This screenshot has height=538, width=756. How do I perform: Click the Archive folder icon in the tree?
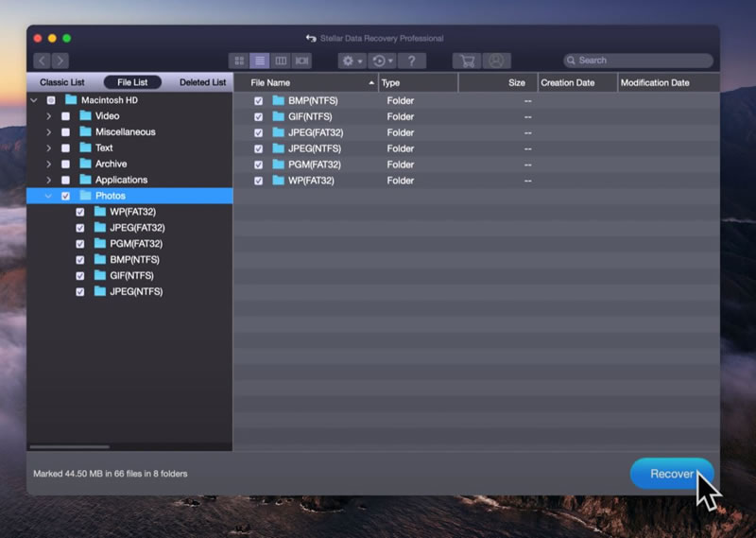pos(85,164)
